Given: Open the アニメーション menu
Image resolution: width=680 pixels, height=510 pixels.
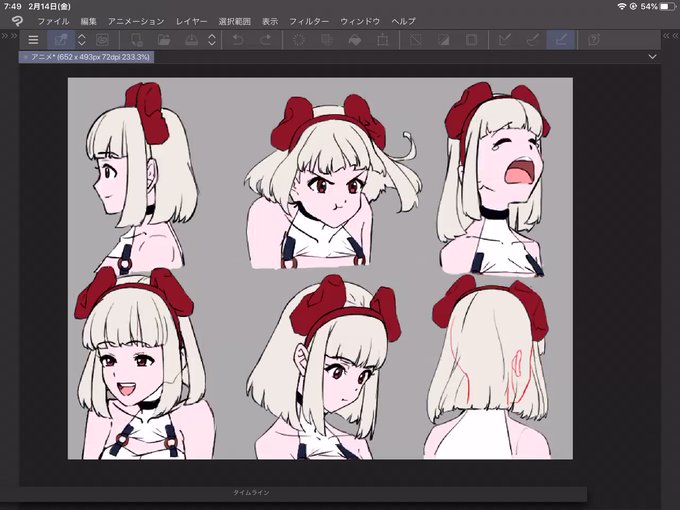Looking at the screenshot, I should tap(136, 21).
